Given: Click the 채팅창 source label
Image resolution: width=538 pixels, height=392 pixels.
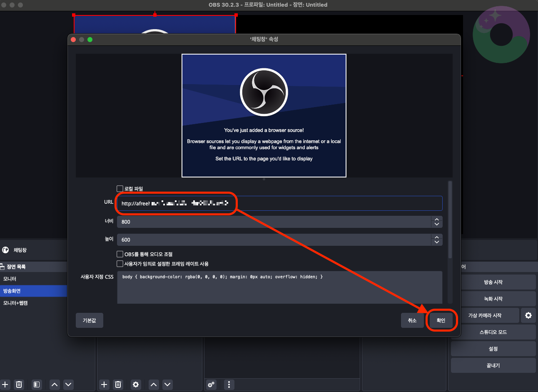Looking at the screenshot, I should [20, 250].
